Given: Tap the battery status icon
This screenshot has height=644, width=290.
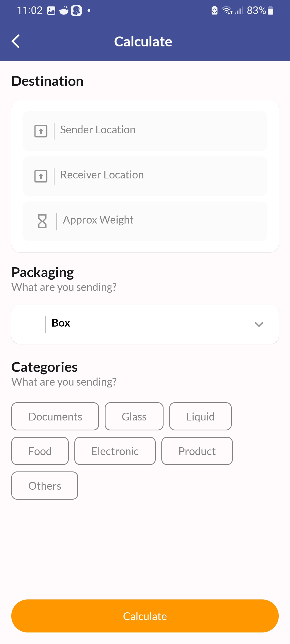Looking at the screenshot, I should pyautogui.click(x=271, y=10).
